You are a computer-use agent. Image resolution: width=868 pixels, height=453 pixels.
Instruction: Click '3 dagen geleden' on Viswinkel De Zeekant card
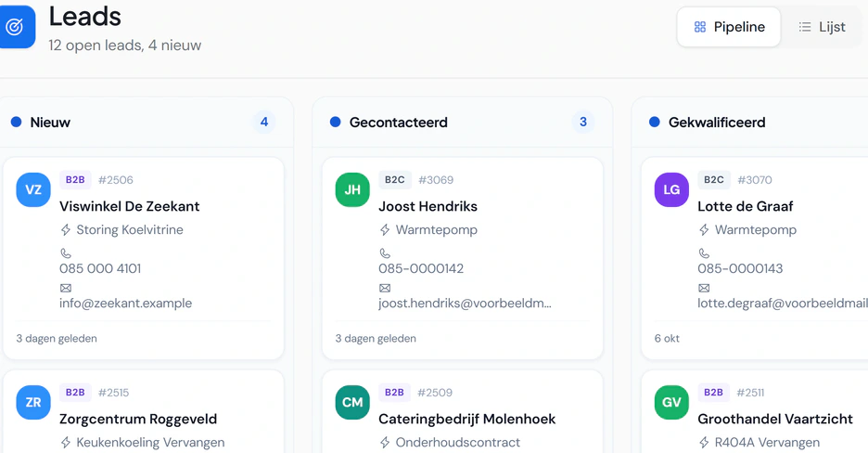[x=57, y=339]
